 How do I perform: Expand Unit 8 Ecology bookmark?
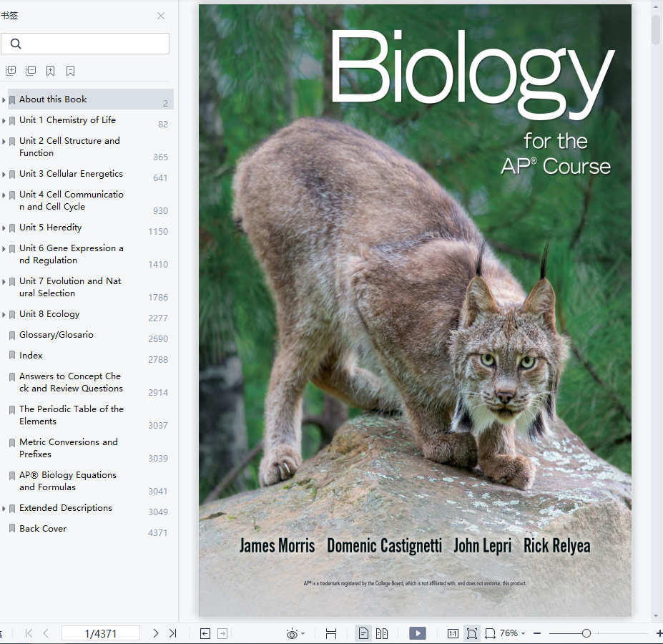pos(4,315)
